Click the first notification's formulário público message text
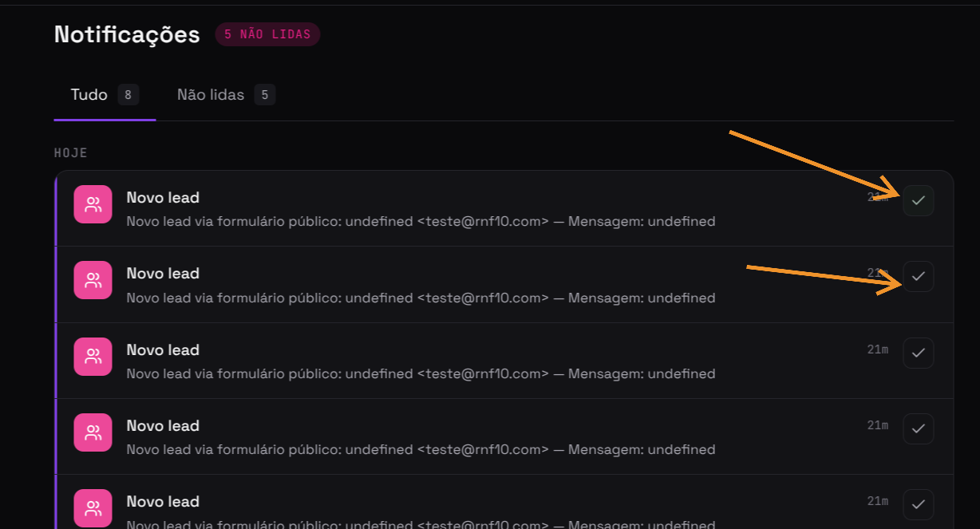980x529 pixels. pyautogui.click(x=421, y=221)
